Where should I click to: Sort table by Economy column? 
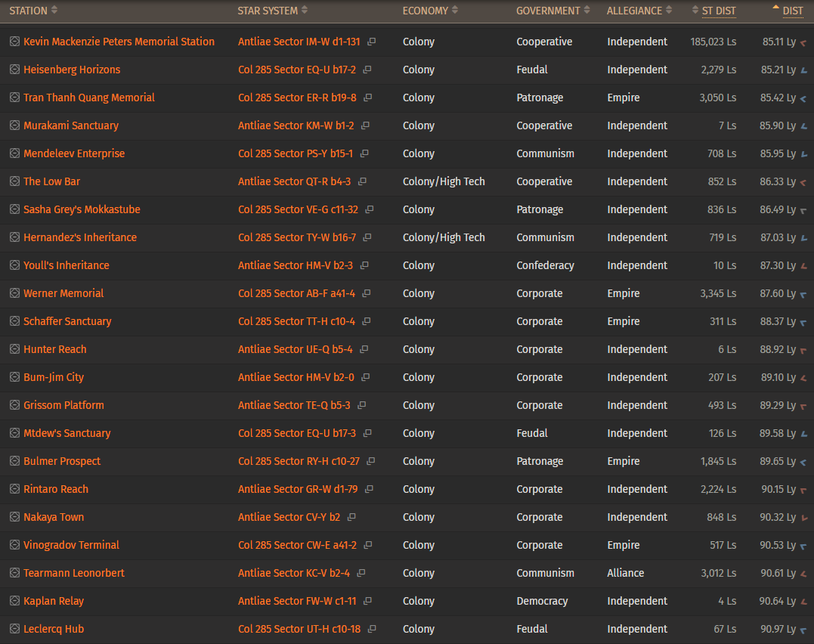point(430,11)
